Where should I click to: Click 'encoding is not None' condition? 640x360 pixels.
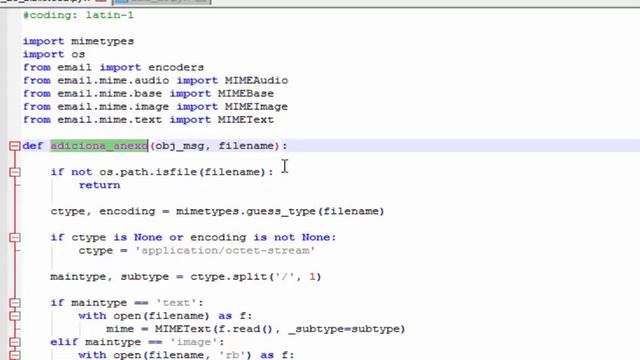click(x=260, y=237)
